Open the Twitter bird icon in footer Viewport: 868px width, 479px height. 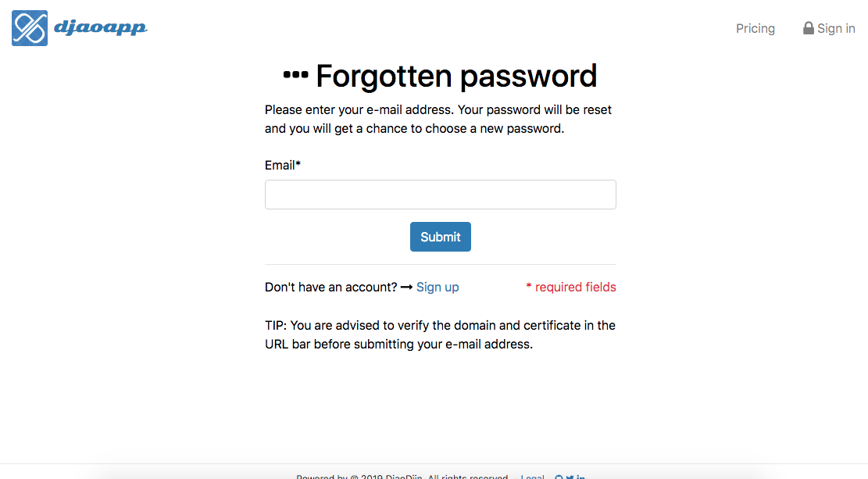pyautogui.click(x=570, y=477)
